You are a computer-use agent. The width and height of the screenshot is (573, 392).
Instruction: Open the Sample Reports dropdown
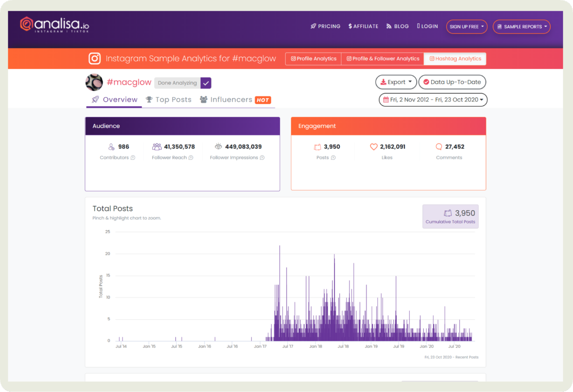point(521,27)
